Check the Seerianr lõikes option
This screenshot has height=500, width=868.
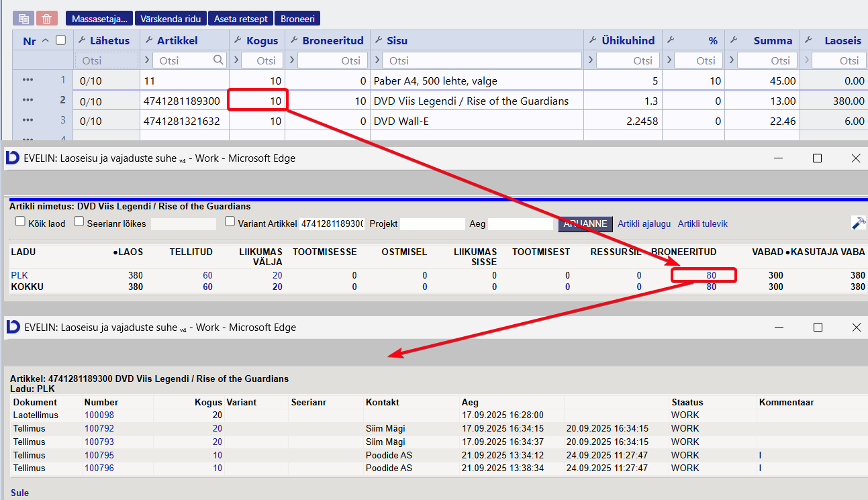(x=79, y=221)
